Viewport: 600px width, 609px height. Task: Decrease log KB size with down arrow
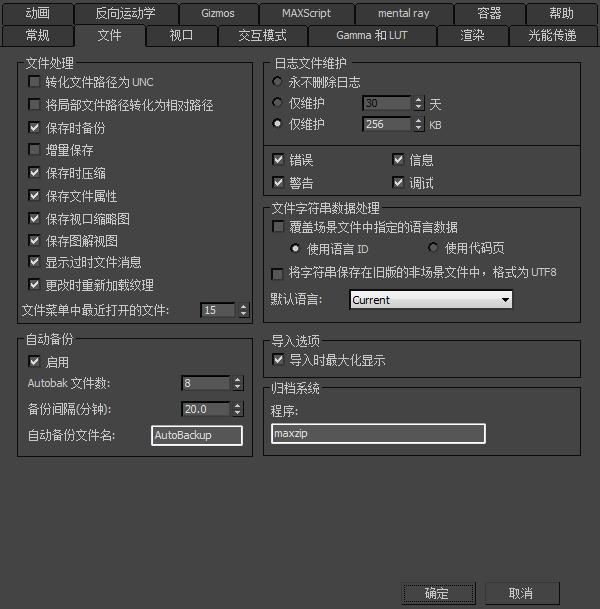coord(418,128)
